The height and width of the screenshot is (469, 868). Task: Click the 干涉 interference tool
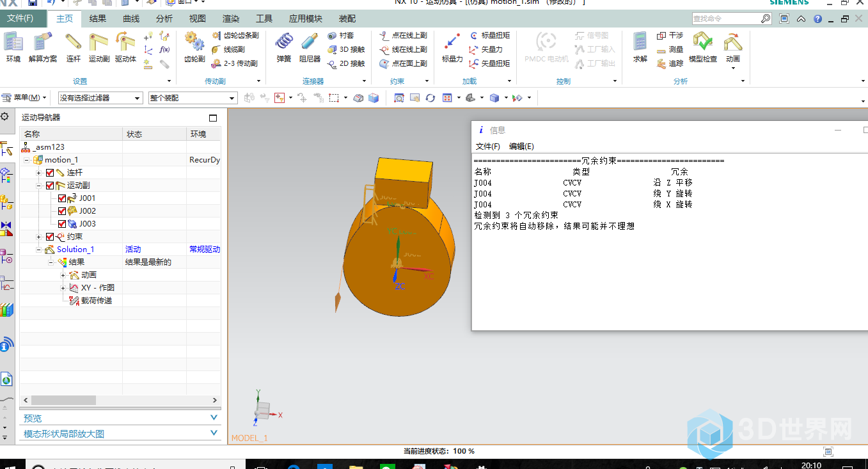pyautogui.click(x=670, y=35)
